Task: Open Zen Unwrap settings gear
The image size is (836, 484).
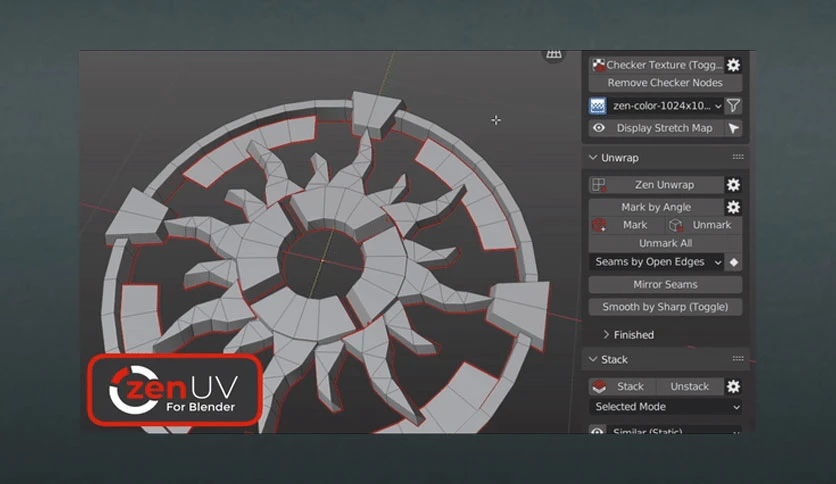Action: (734, 185)
